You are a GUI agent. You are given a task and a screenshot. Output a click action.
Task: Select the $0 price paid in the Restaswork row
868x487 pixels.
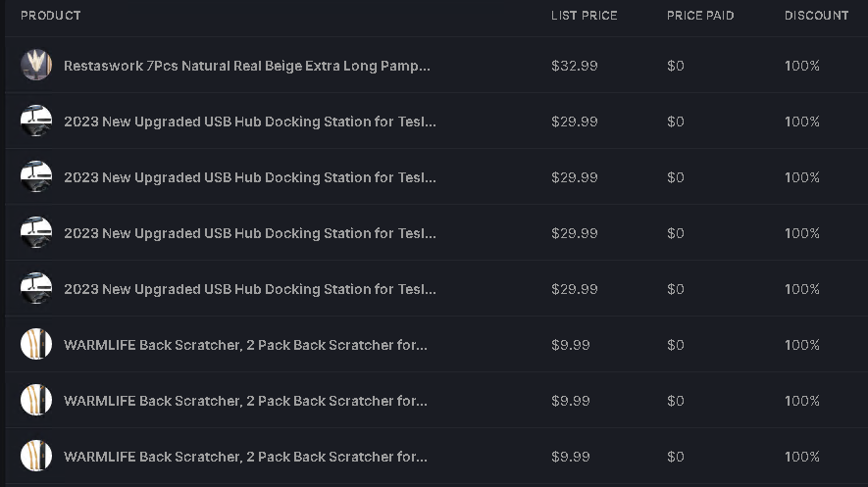676,66
